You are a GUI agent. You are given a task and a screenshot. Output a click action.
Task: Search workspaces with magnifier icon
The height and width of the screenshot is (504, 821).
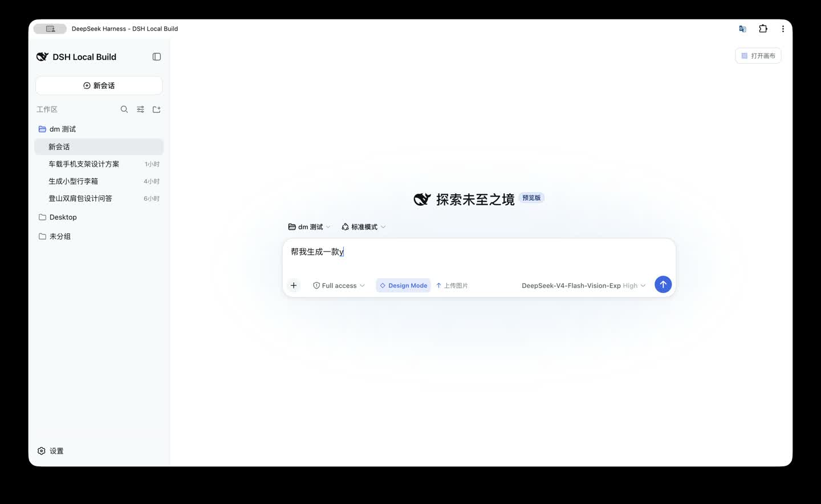tap(124, 109)
